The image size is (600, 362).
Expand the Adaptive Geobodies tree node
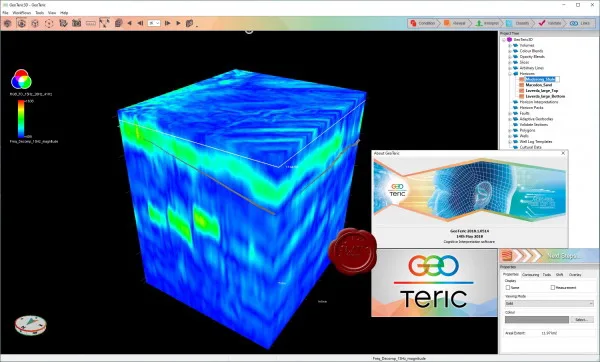coord(510,119)
